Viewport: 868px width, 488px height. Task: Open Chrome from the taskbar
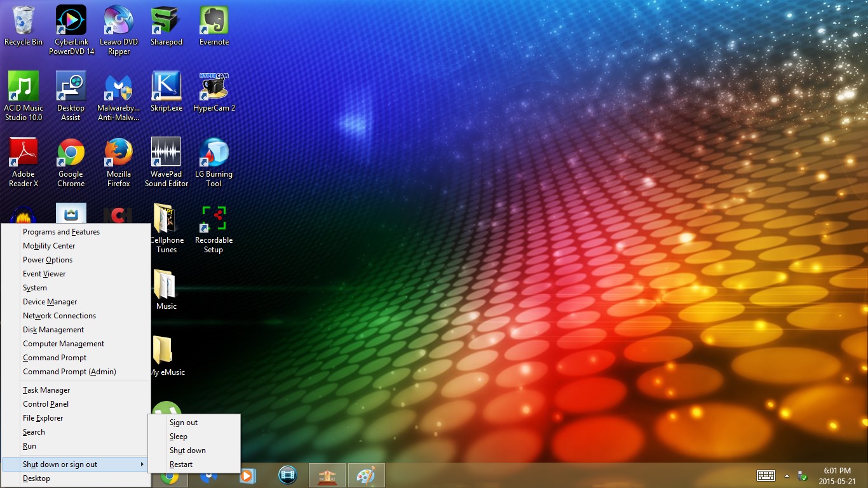click(170, 476)
